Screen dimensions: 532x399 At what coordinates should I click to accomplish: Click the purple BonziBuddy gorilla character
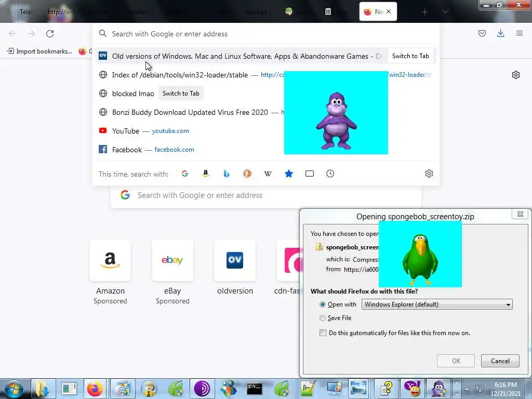(336, 121)
